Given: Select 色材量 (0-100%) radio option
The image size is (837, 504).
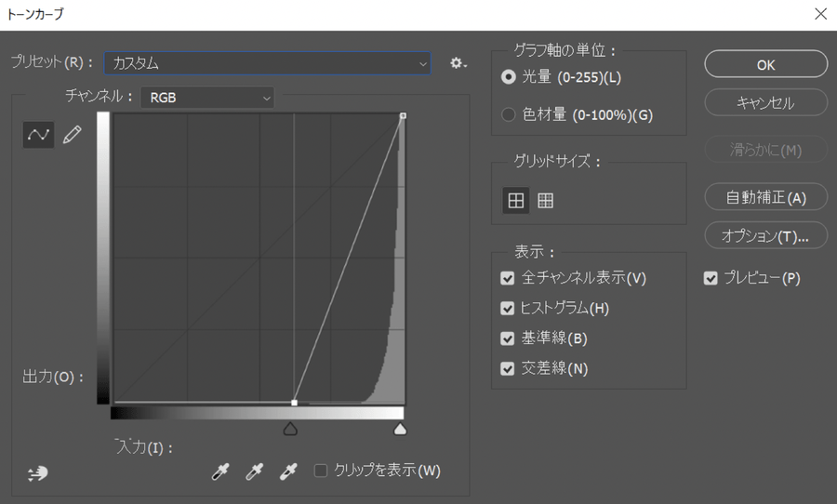Looking at the screenshot, I should pyautogui.click(x=508, y=114).
